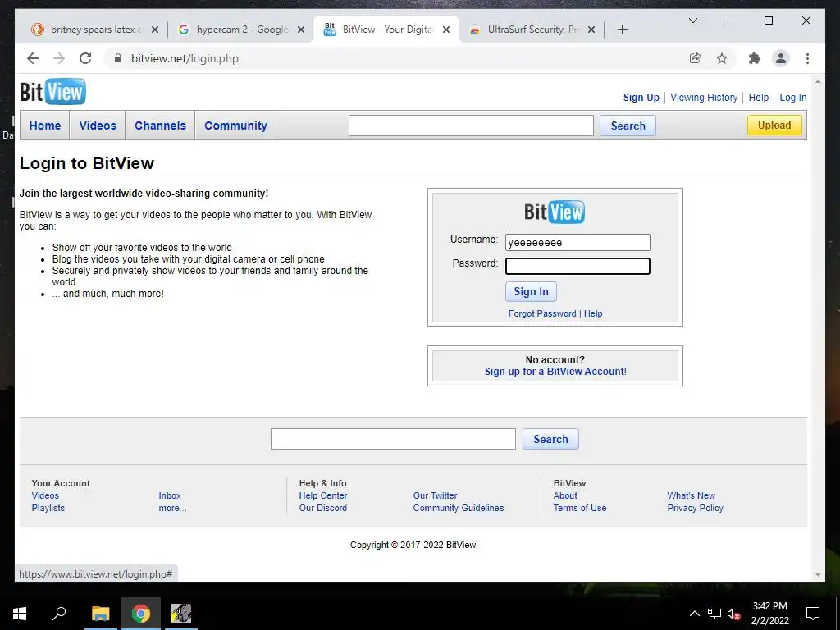Open the Our Discord footer link
This screenshot has height=630, width=840.
(x=323, y=508)
